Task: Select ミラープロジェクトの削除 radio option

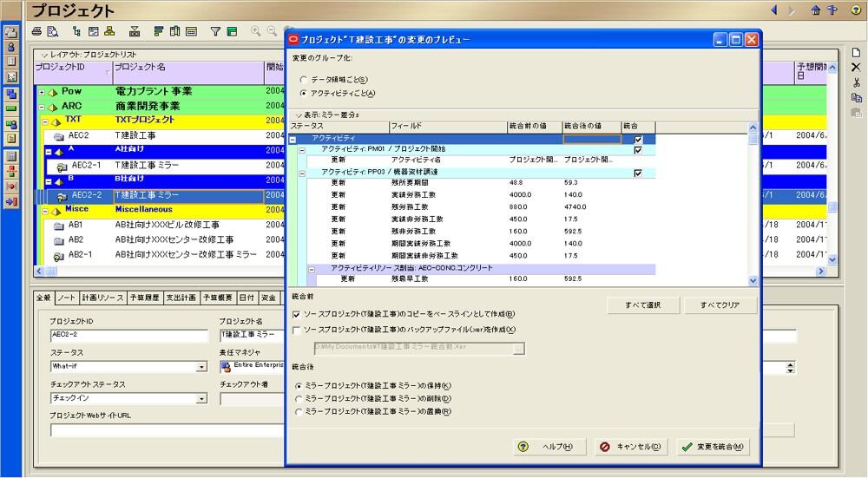Action: [299, 399]
